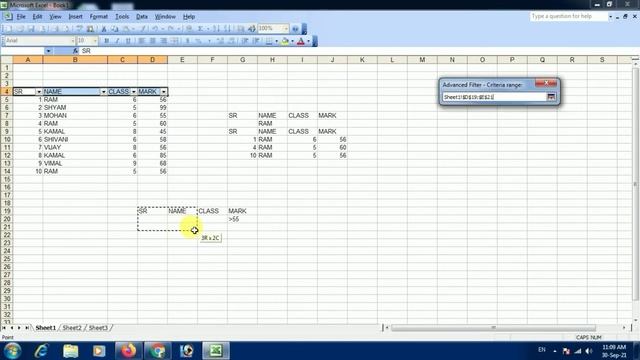Open the Arial font name dropdown
Viewport: 640px width, 360px height.
pos(73,41)
